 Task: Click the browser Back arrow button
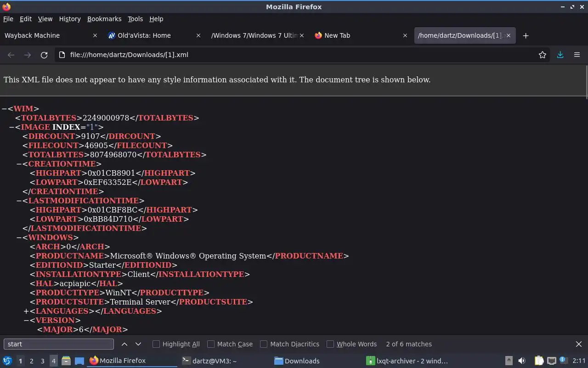tap(11, 55)
